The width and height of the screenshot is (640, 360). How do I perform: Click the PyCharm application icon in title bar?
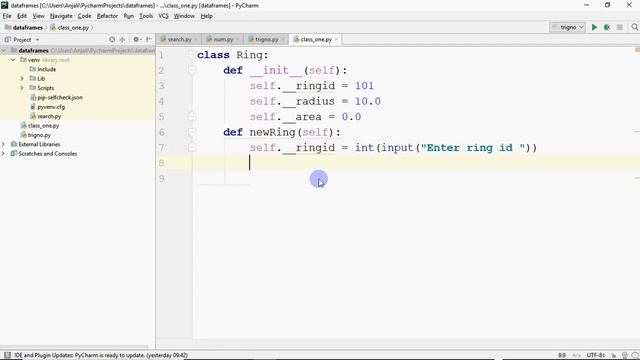(x=4, y=5)
